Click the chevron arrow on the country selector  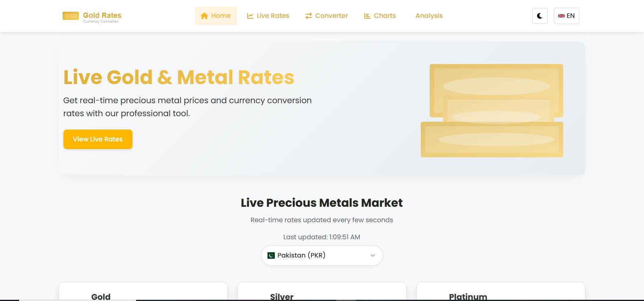click(372, 256)
